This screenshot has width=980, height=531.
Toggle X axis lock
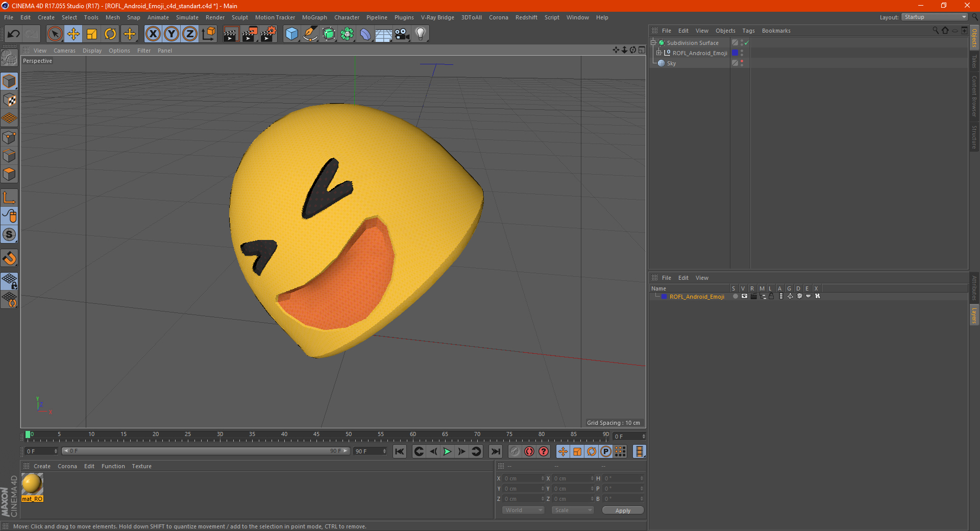coord(153,34)
